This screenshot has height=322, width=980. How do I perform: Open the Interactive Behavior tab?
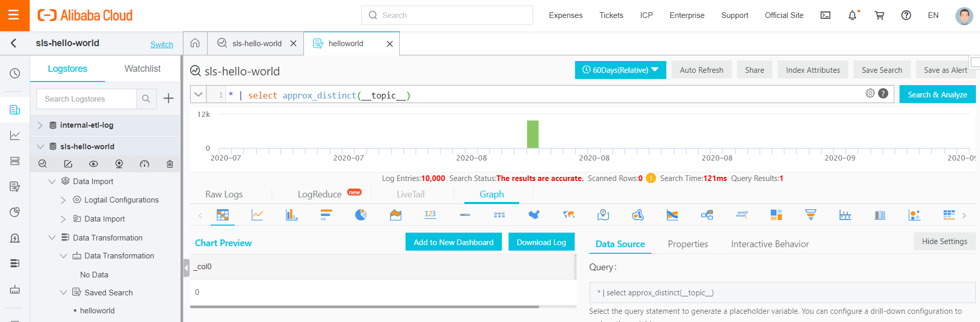tap(770, 244)
